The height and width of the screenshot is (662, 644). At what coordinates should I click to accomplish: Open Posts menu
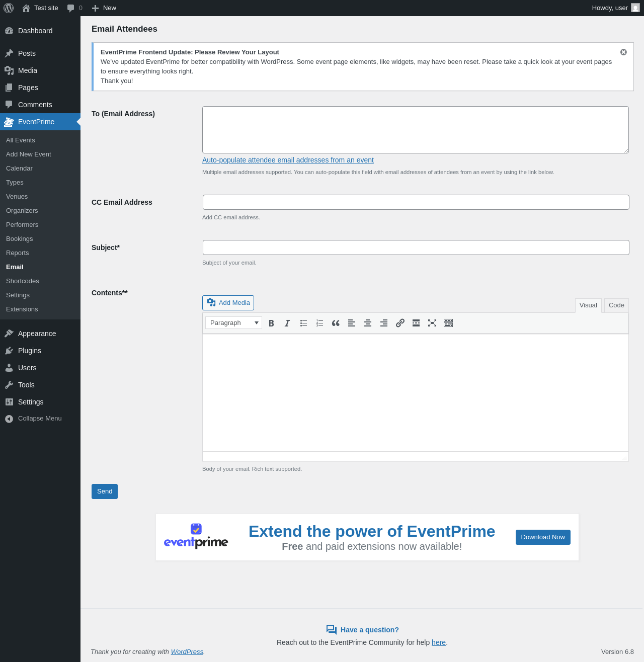click(x=40, y=53)
